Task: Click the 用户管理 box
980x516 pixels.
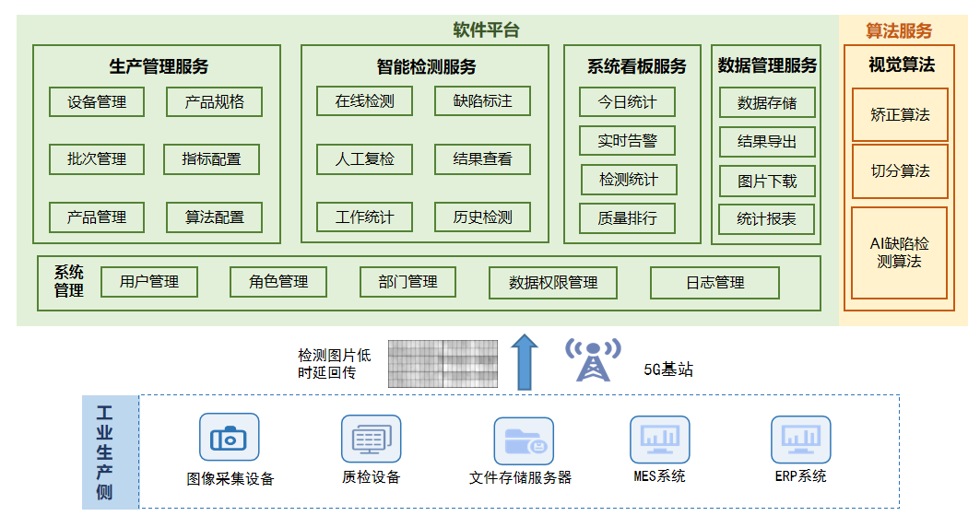Action: coord(149,282)
